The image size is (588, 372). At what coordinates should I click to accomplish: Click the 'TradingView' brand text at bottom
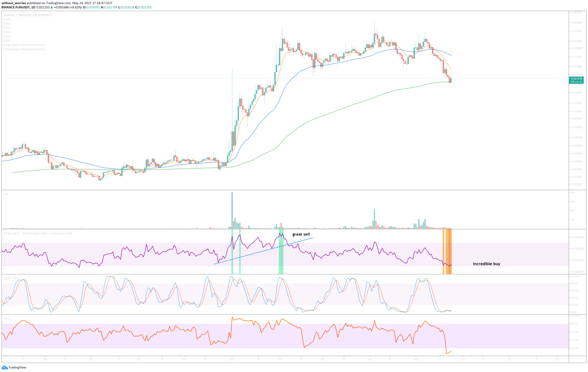point(17,368)
